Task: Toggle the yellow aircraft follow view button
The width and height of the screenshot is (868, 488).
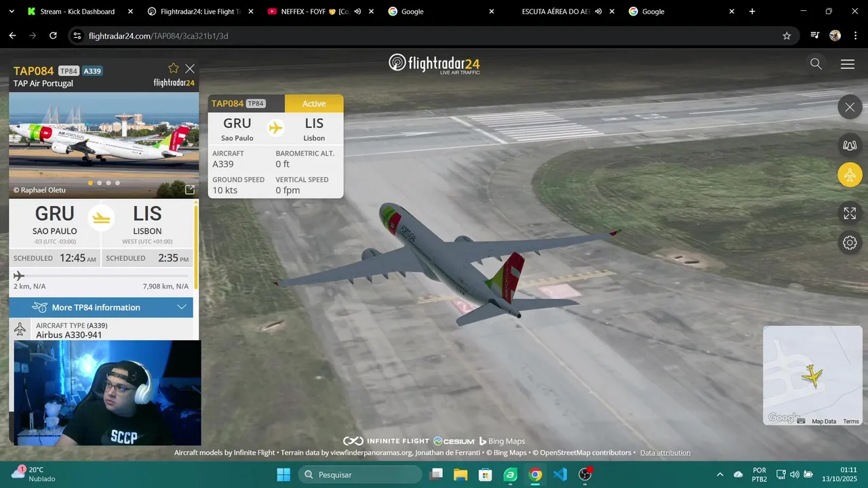Action: click(x=850, y=175)
